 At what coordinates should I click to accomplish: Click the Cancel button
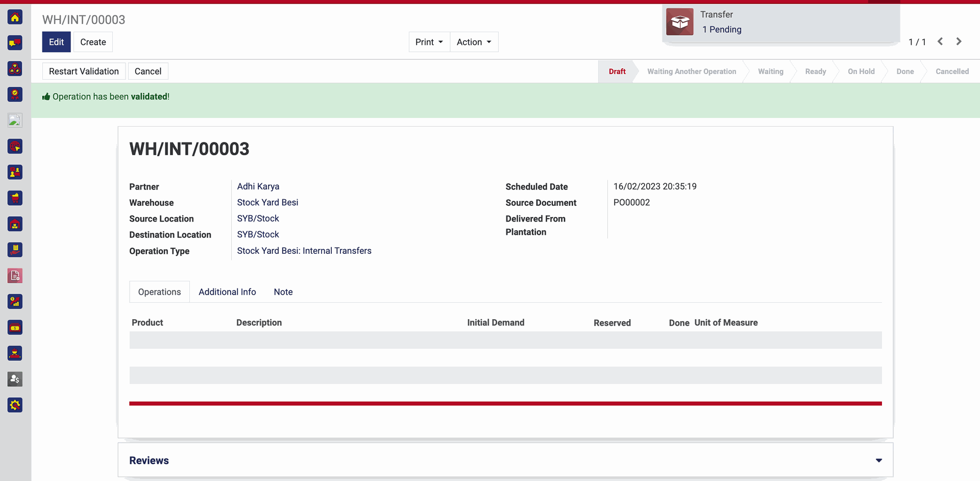[148, 71]
